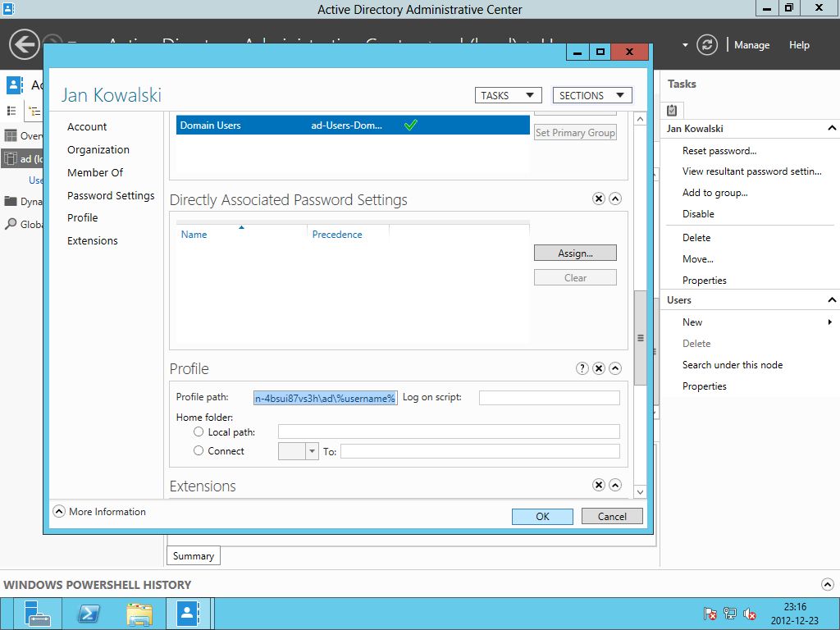
Task: Click Search under this node
Action: pos(733,365)
